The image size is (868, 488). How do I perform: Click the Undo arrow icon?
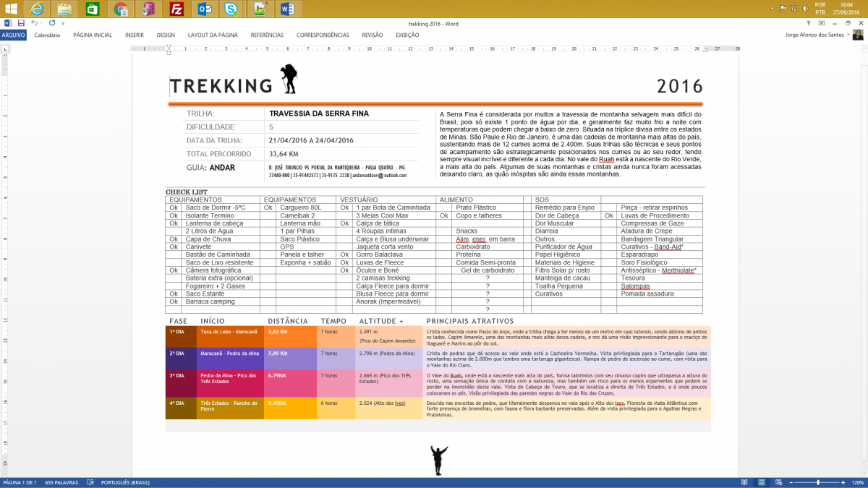click(33, 23)
